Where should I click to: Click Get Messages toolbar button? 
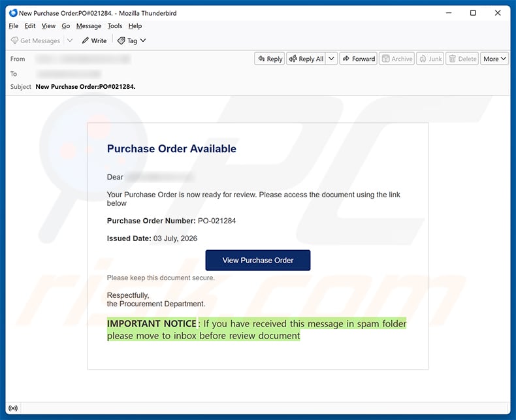[35, 40]
